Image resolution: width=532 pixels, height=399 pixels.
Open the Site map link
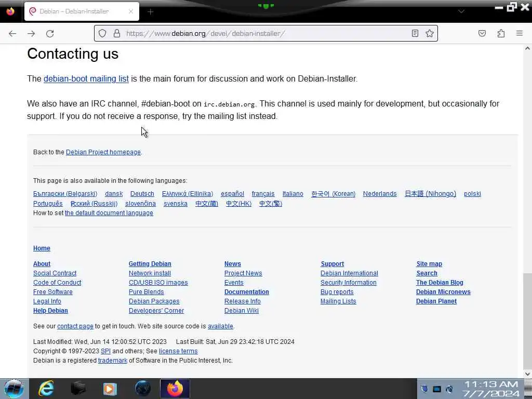pos(429,264)
